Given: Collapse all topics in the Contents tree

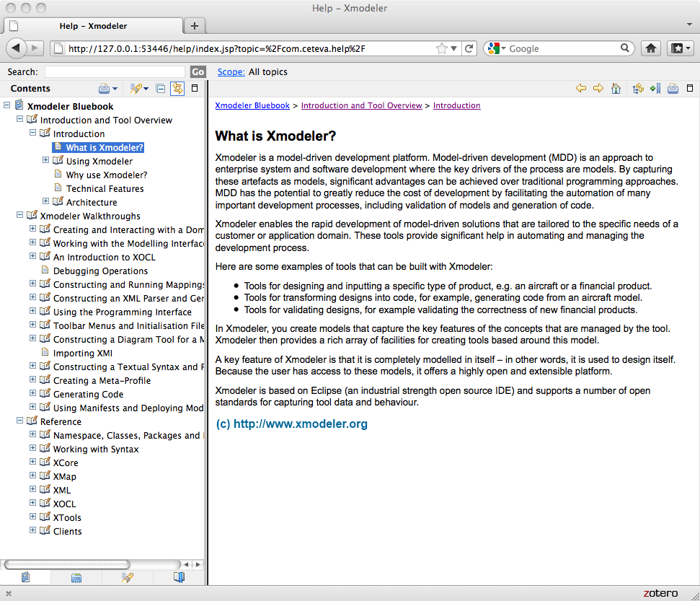Looking at the screenshot, I should (x=160, y=89).
